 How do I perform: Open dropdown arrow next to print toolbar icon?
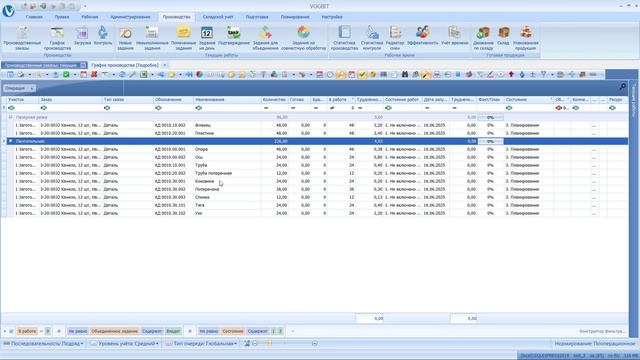(29, 74)
